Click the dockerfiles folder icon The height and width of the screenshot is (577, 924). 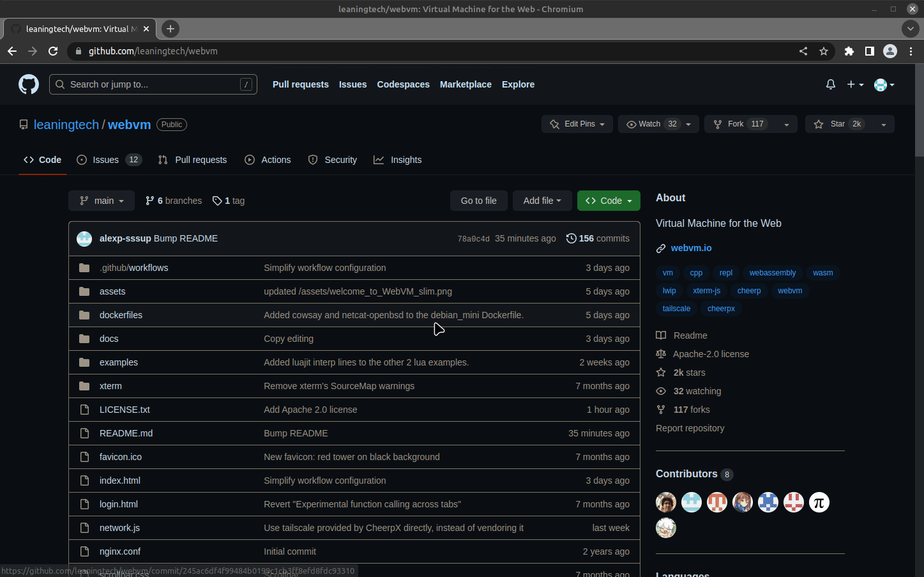tap(84, 314)
